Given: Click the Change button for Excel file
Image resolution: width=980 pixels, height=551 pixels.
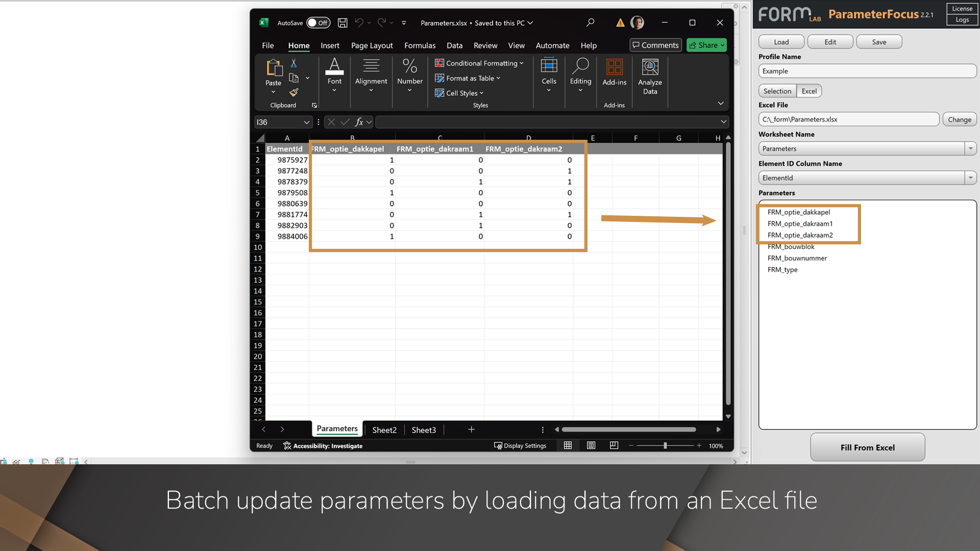Looking at the screenshot, I should point(959,119).
